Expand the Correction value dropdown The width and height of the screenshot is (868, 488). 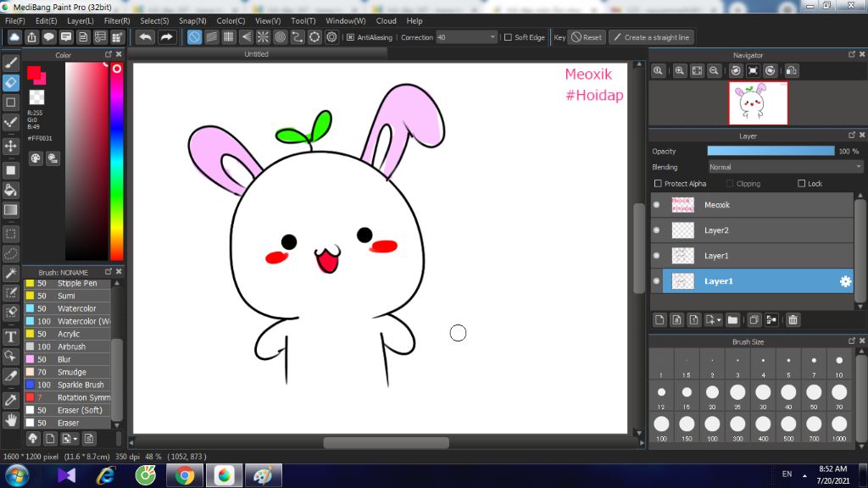tap(492, 37)
